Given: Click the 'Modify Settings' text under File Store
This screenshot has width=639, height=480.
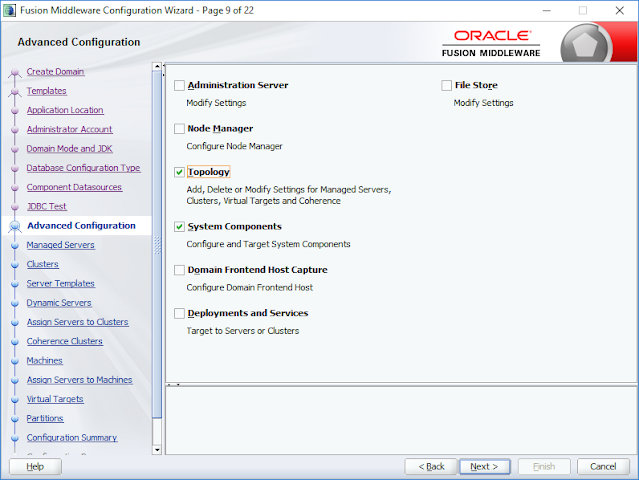Looking at the screenshot, I should pos(483,103).
